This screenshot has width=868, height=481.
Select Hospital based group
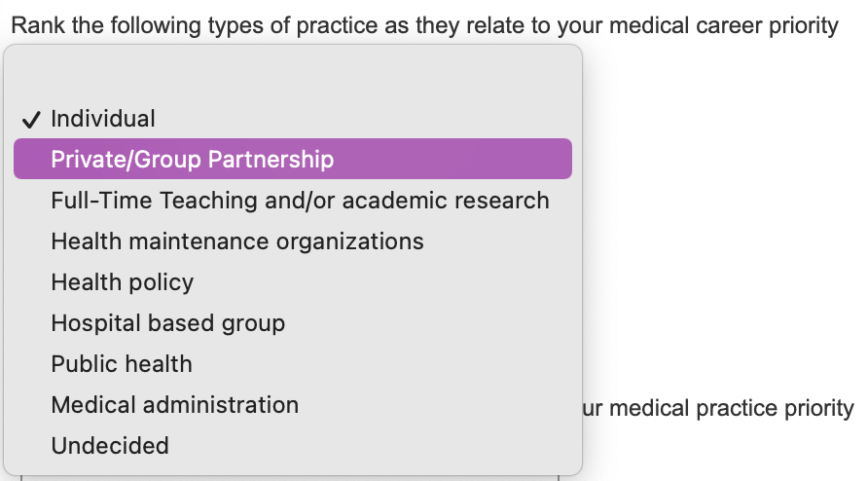[x=168, y=323]
